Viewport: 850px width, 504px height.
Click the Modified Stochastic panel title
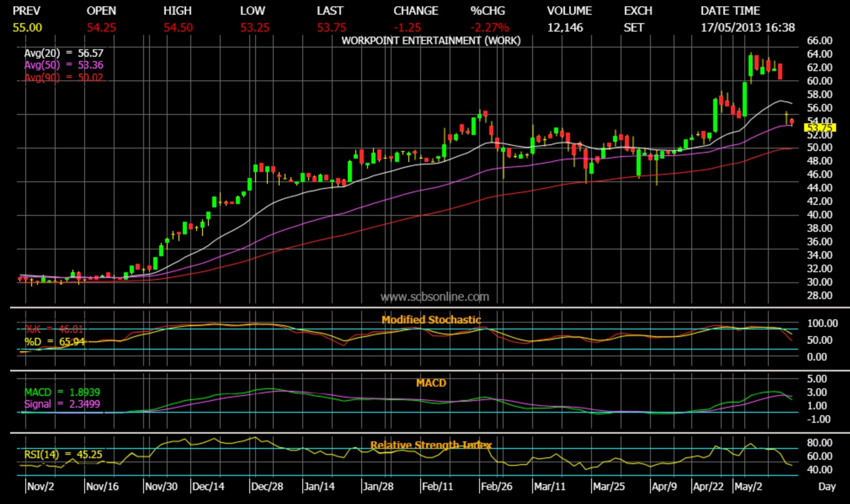point(431,320)
